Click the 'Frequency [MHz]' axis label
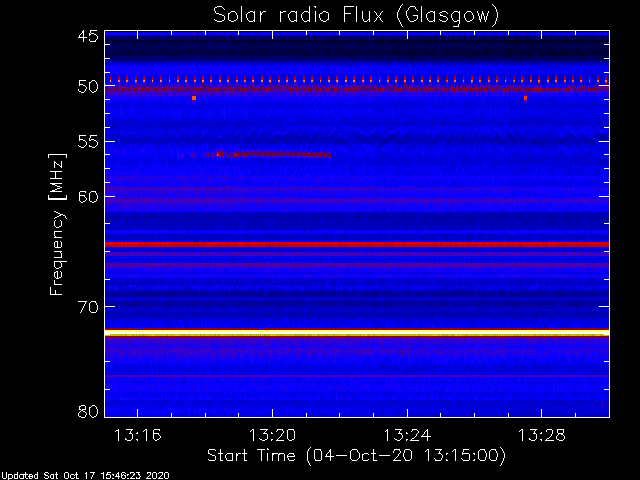This screenshot has width=640, height=480. pyautogui.click(x=57, y=224)
